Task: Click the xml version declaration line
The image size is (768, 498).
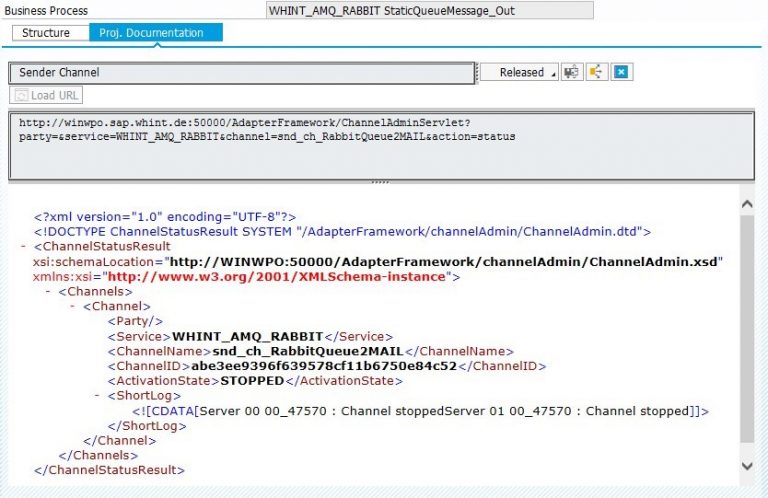Action: point(165,216)
